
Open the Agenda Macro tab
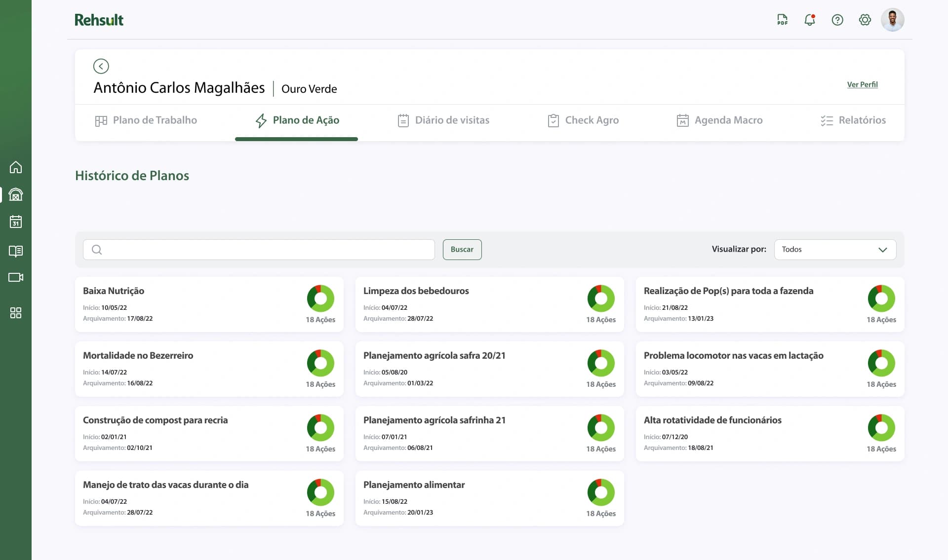pos(719,120)
